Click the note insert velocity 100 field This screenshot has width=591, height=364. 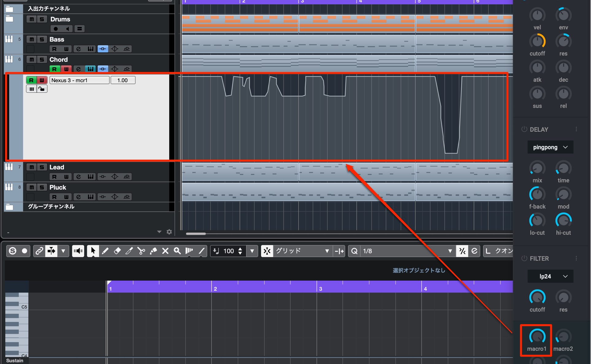[229, 251]
